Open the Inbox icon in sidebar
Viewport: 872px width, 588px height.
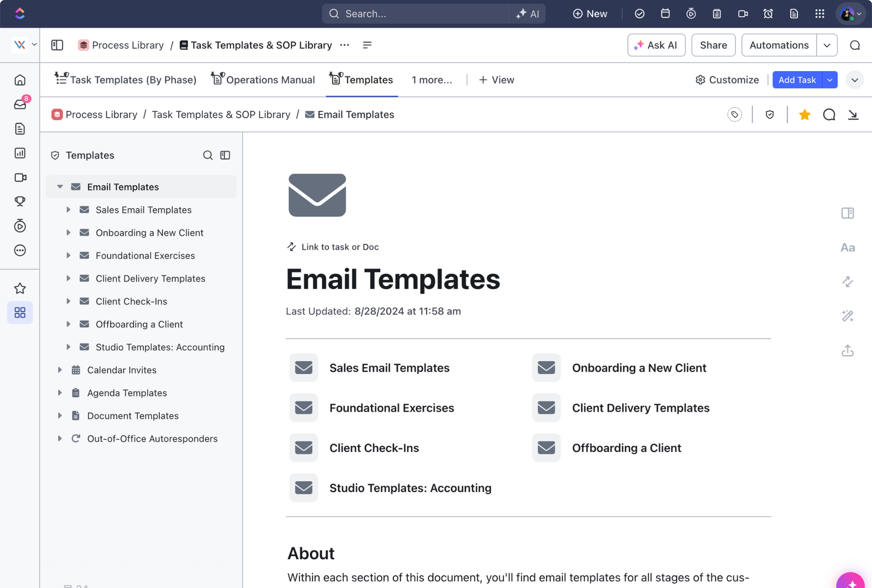pyautogui.click(x=20, y=104)
